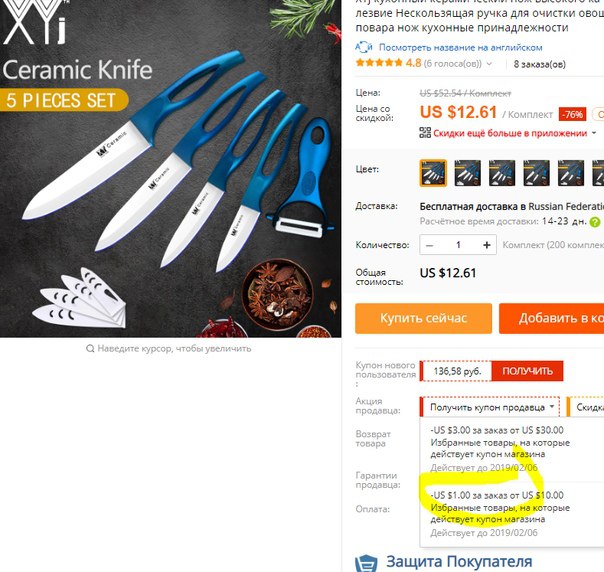Increase quantity with the plus button
Screen dimensions: 604x572
pyautogui.click(x=487, y=245)
